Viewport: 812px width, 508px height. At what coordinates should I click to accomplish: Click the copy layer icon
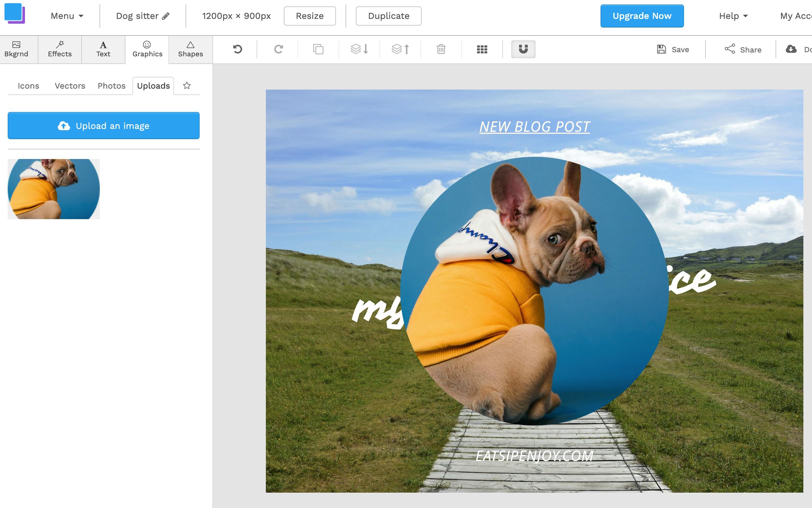tap(318, 49)
